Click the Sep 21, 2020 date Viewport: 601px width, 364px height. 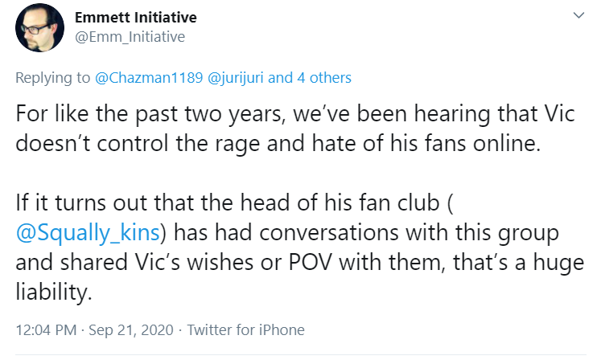click(x=131, y=330)
